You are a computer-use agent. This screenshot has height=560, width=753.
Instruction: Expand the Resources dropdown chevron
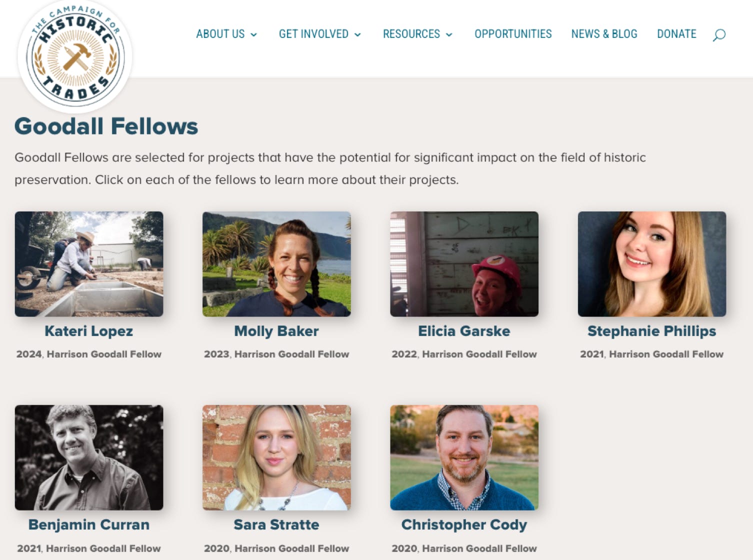tap(449, 34)
